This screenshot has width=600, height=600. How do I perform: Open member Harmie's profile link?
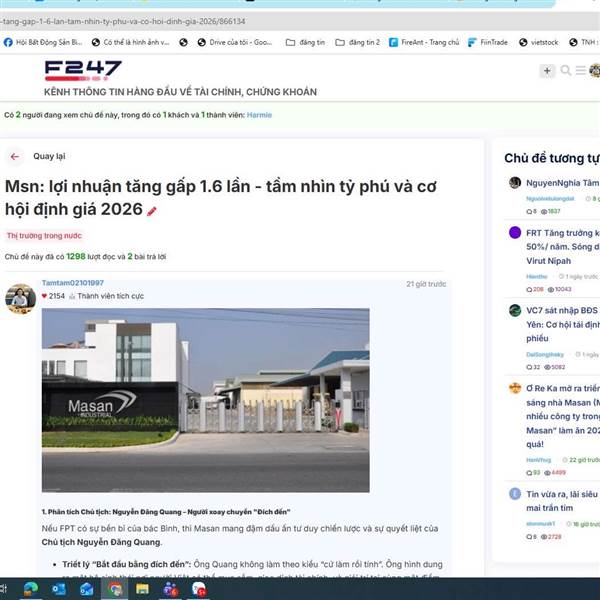(x=259, y=115)
